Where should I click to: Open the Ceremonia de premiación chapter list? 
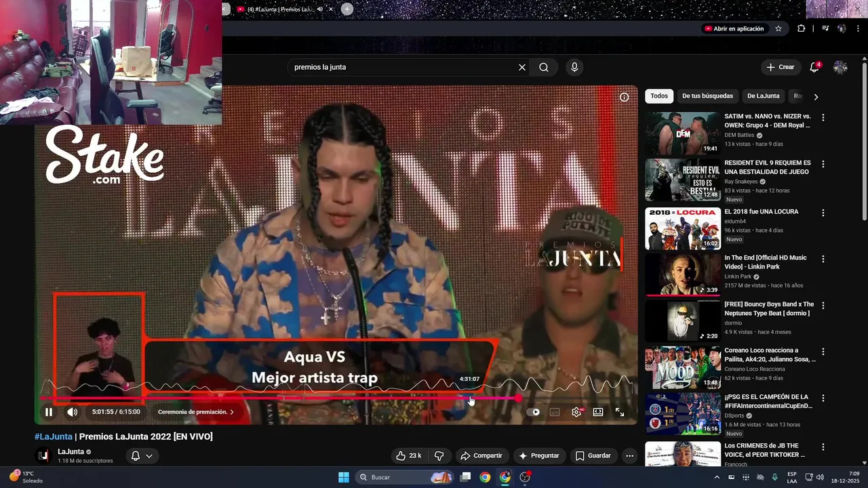pyautogui.click(x=196, y=411)
